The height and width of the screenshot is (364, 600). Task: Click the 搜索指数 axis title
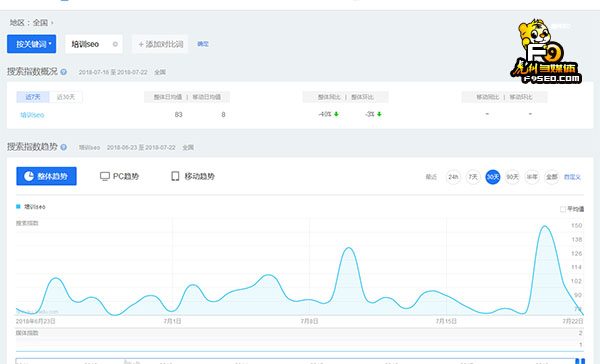pyautogui.click(x=27, y=223)
